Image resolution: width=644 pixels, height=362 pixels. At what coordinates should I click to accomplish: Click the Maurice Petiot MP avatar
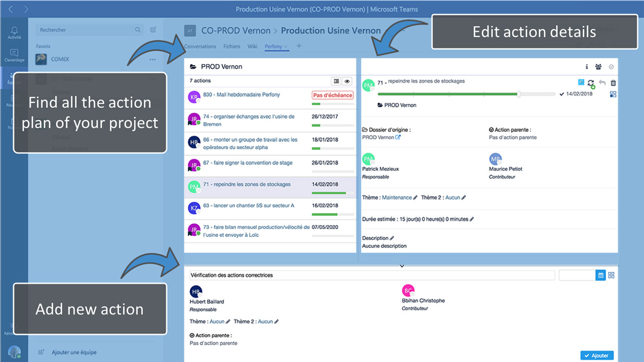point(495,159)
